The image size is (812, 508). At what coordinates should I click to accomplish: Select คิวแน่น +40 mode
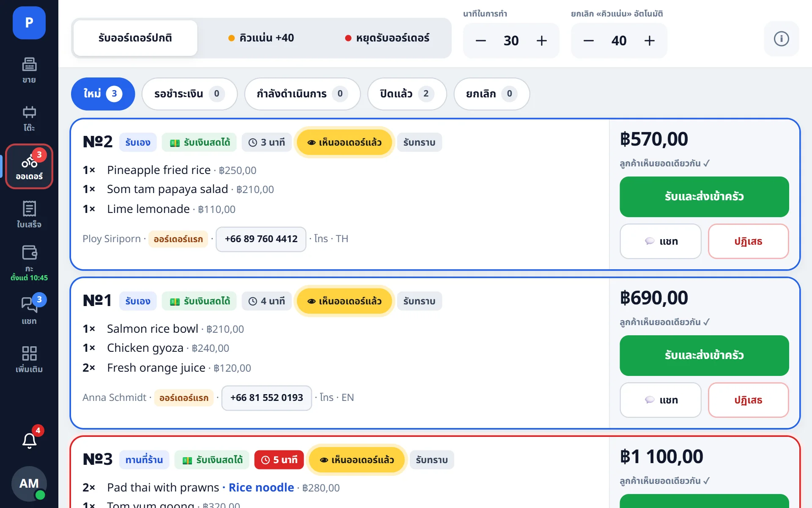(x=261, y=38)
